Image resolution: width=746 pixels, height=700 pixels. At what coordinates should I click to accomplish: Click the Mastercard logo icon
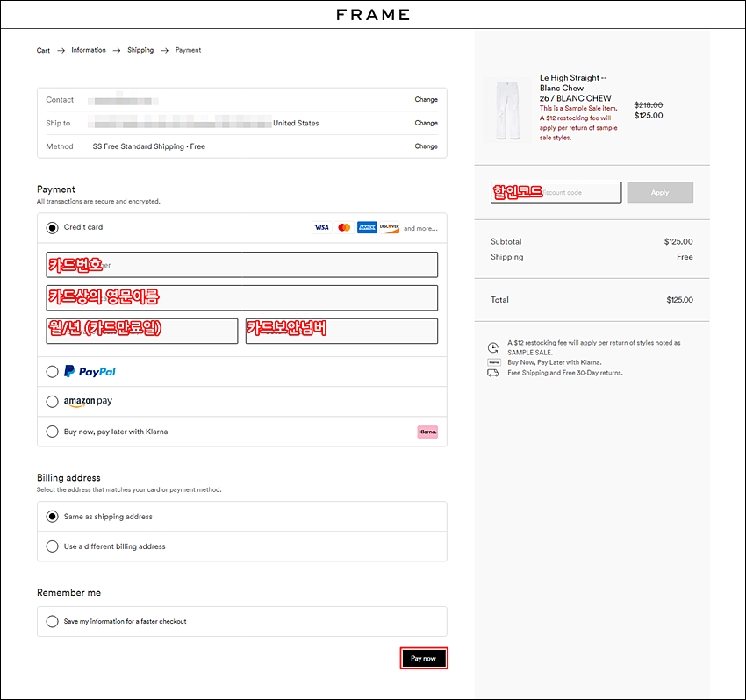point(344,228)
